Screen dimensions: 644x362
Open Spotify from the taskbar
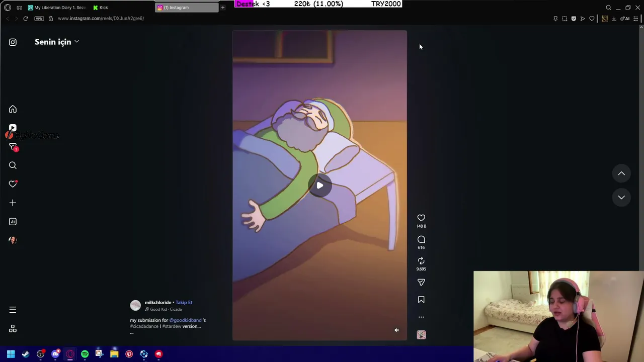85,354
